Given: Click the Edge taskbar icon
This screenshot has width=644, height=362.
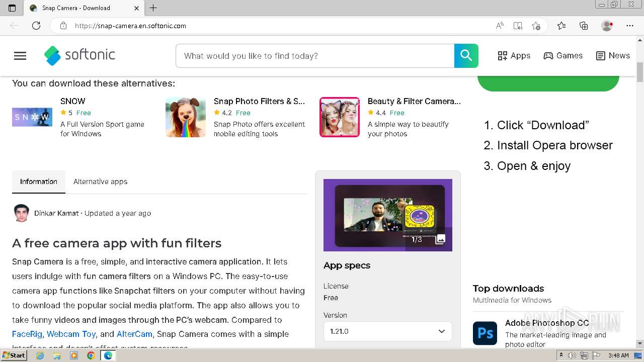Looking at the screenshot, I should (108, 355).
